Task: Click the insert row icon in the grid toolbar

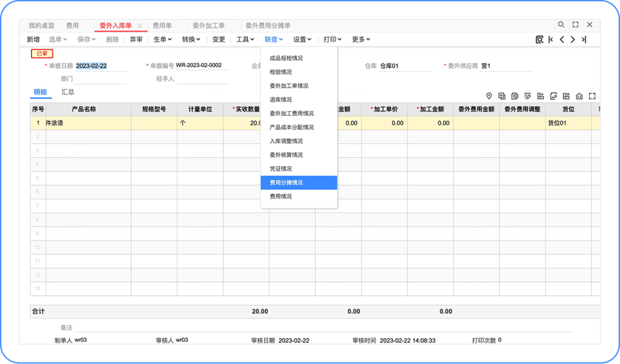Action: (x=502, y=96)
